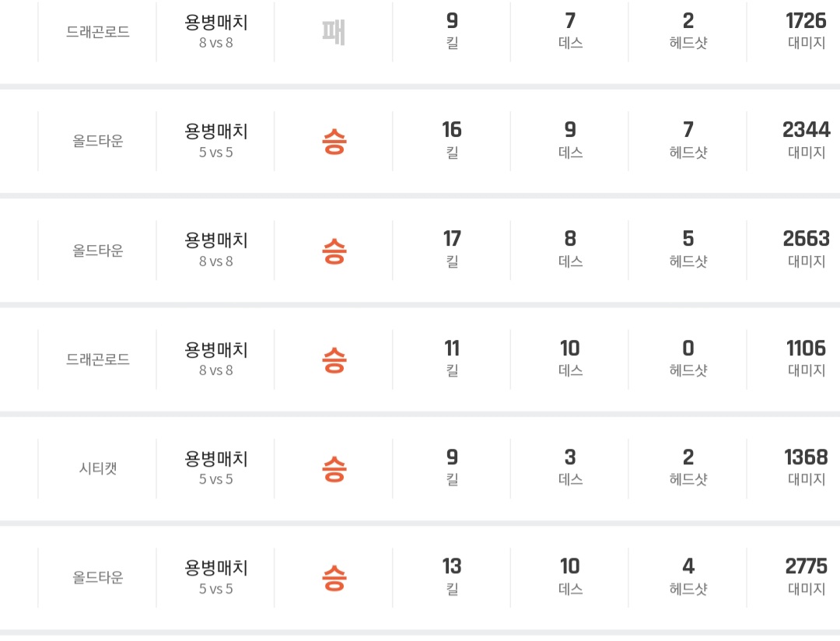Image resolution: width=840 pixels, height=641 pixels.
Task: Tap the 승 mark in the 1106-damage match
Action: coord(334,359)
